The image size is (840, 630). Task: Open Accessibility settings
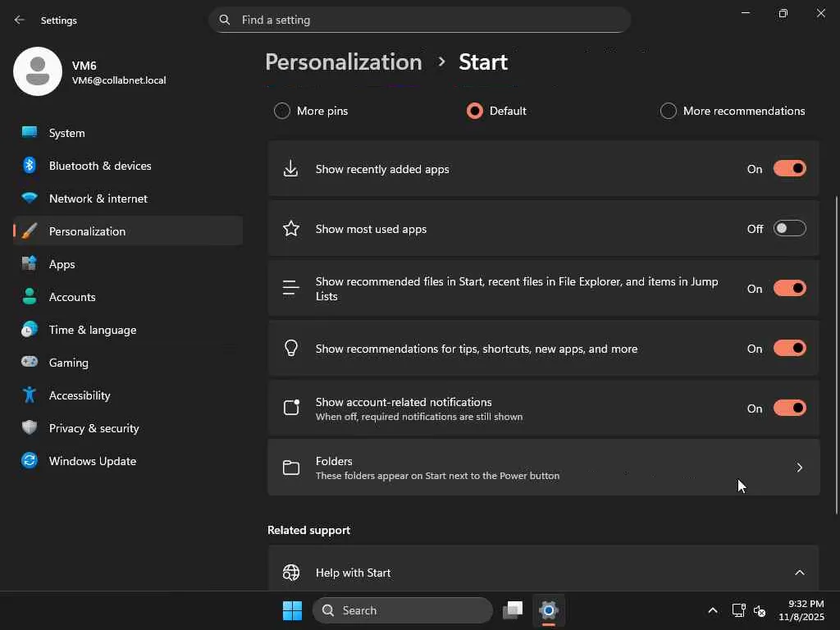[79, 395]
